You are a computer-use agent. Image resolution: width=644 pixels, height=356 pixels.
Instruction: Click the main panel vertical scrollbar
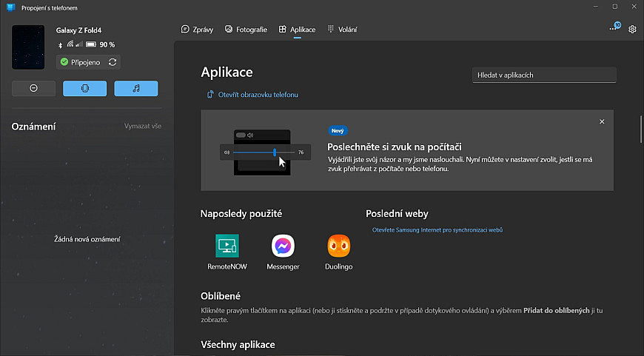pyautogui.click(x=641, y=130)
